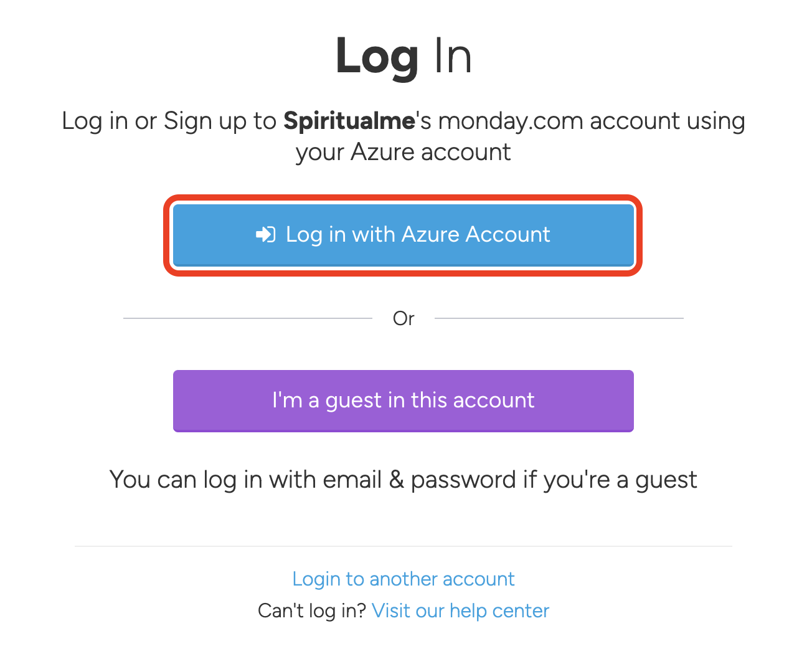Click the email & password guest hint text
This screenshot has width=812, height=669.
point(403,480)
